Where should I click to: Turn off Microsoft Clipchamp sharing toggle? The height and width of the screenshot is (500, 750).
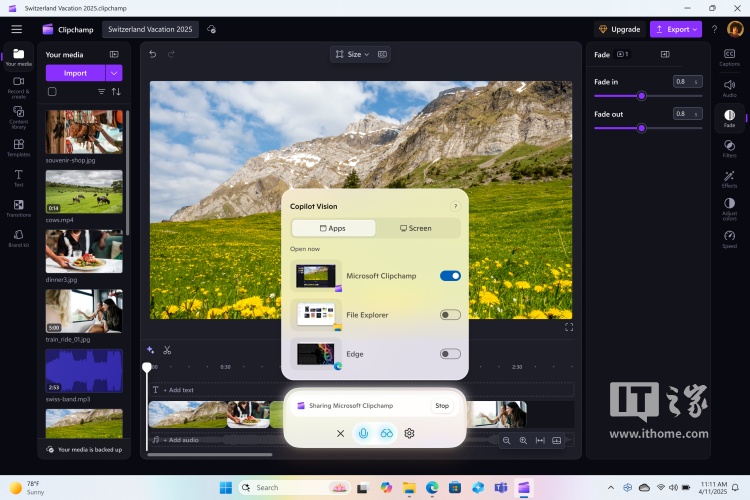click(450, 276)
